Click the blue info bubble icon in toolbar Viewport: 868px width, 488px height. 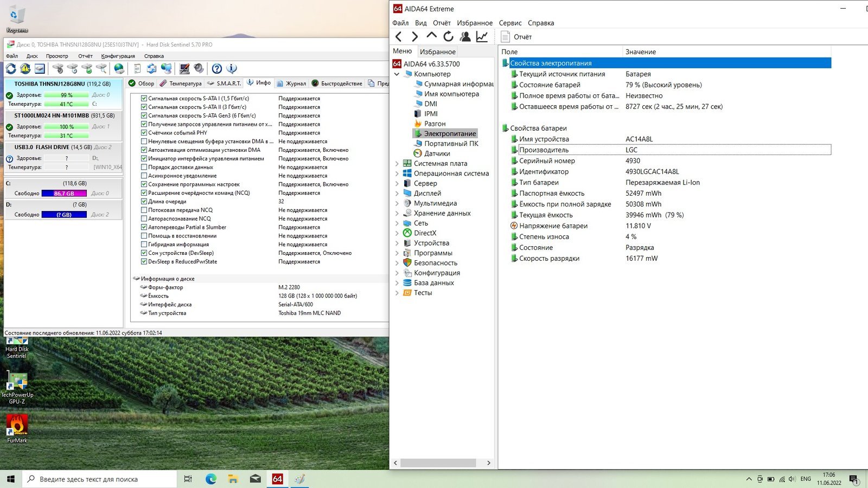(x=232, y=69)
